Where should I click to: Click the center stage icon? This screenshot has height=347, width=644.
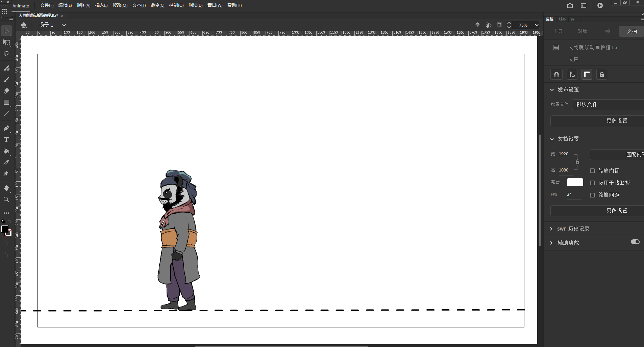pos(477,25)
